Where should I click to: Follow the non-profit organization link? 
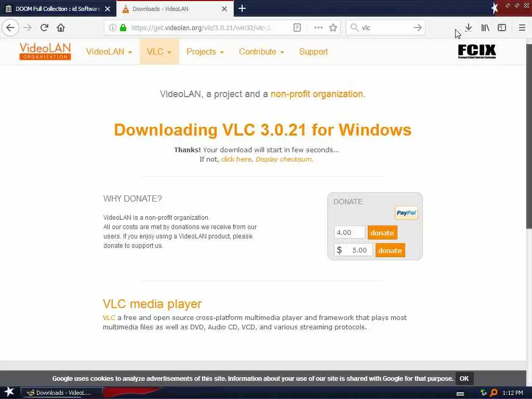click(316, 94)
